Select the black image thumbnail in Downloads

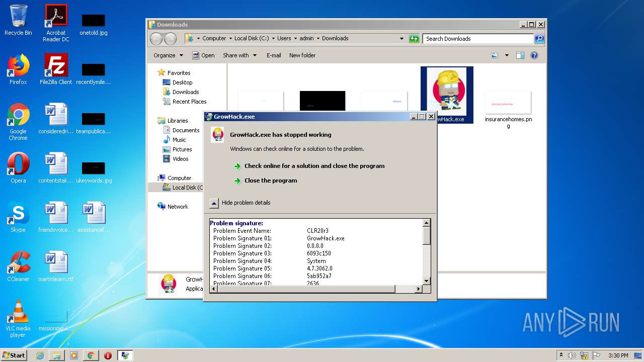[x=323, y=101]
